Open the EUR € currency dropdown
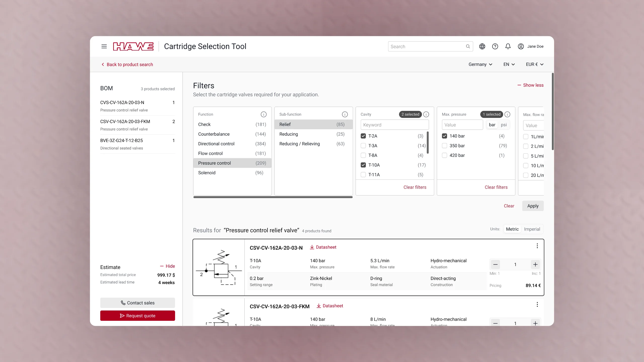The image size is (644, 362). (x=535, y=64)
